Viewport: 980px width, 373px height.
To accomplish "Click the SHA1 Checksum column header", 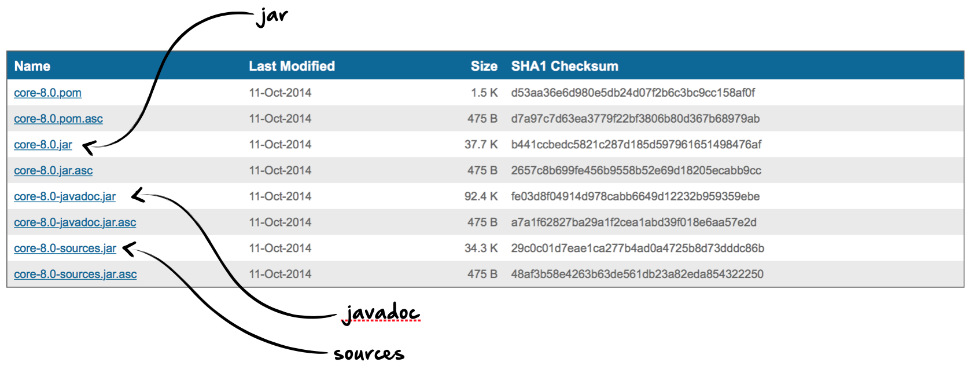I will tap(565, 66).
